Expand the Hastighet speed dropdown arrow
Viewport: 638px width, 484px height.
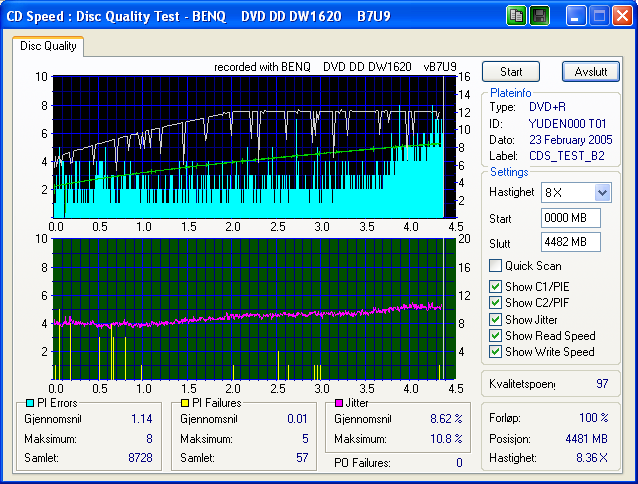pyautogui.click(x=602, y=192)
